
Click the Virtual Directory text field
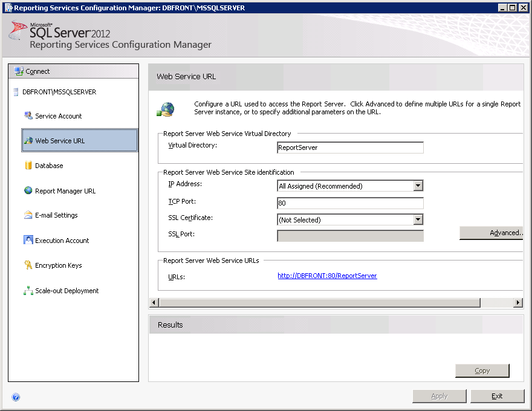click(350, 147)
